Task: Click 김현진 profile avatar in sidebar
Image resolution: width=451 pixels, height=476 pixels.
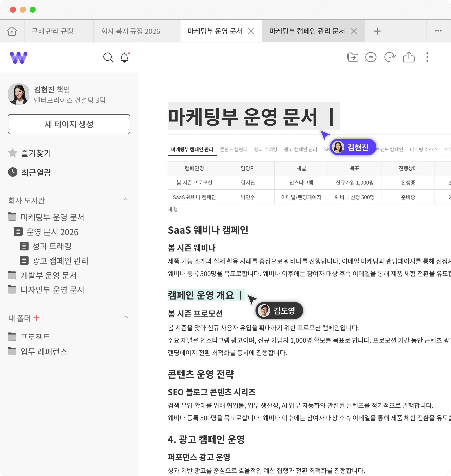Action: [18, 94]
